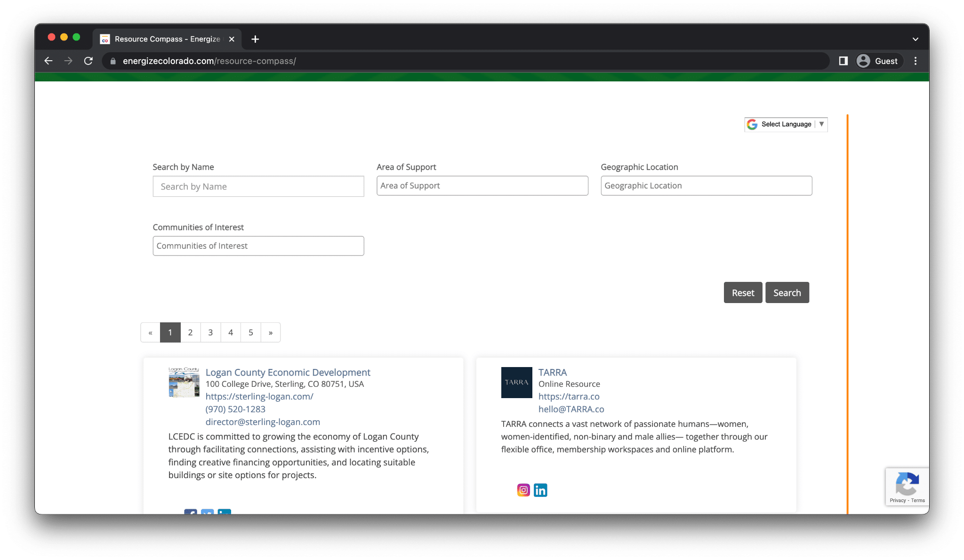
Task: Open Logan County Economic Development link
Action: 288,372
